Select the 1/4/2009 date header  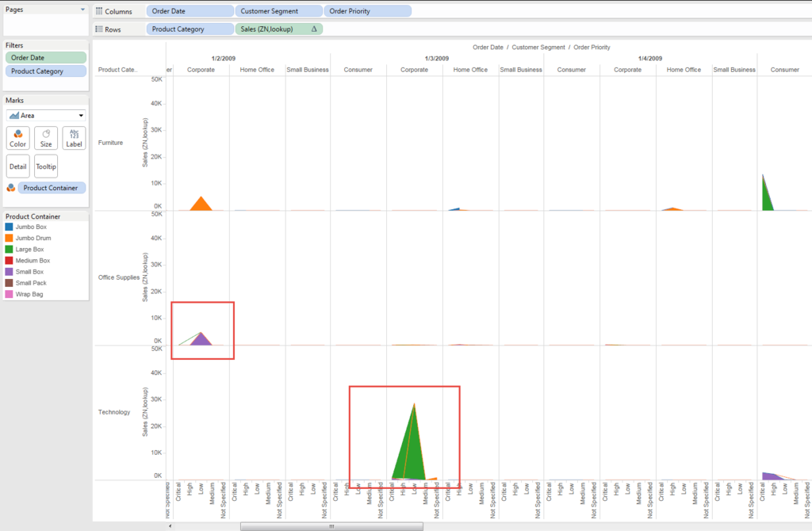point(650,59)
